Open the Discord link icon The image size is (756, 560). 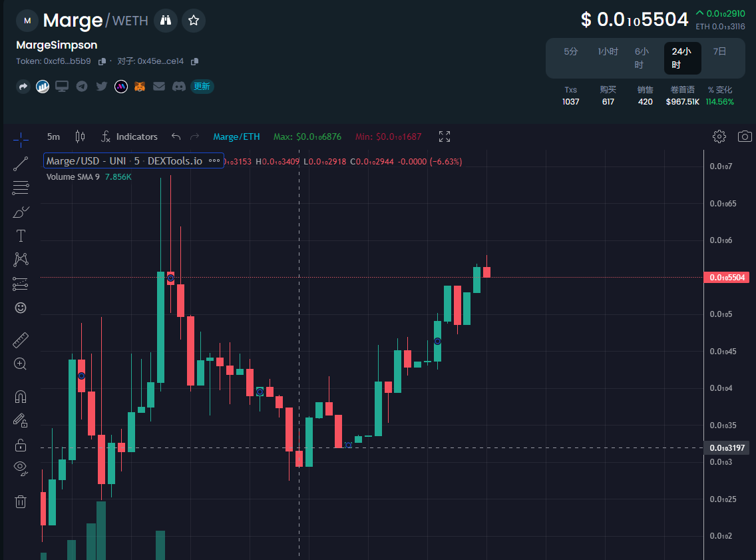pyautogui.click(x=179, y=87)
